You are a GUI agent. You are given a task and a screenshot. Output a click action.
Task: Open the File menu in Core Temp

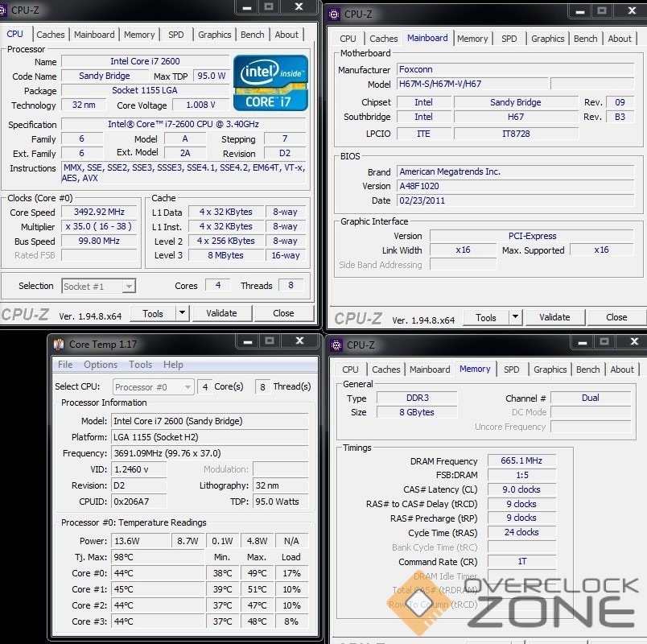pyautogui.click(x=65, y=365)
